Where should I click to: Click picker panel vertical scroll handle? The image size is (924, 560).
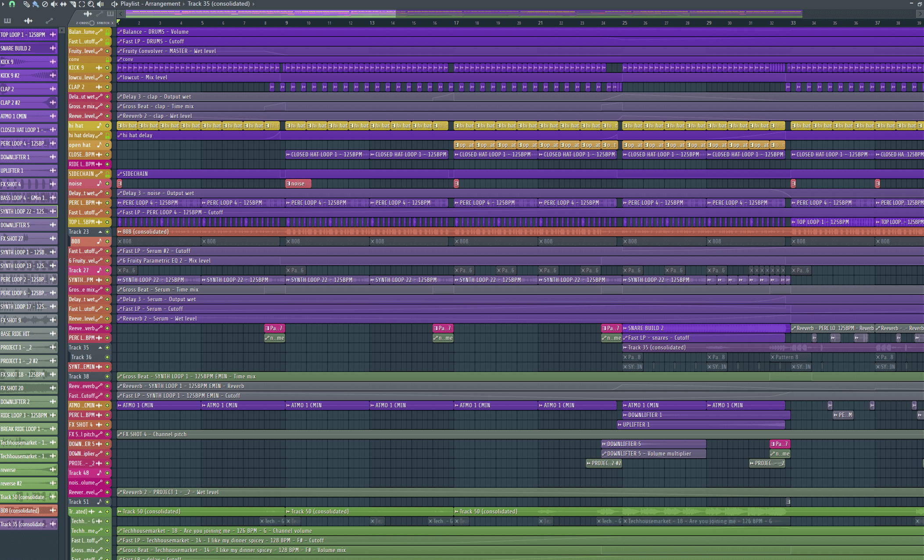[x=62, y=30]
